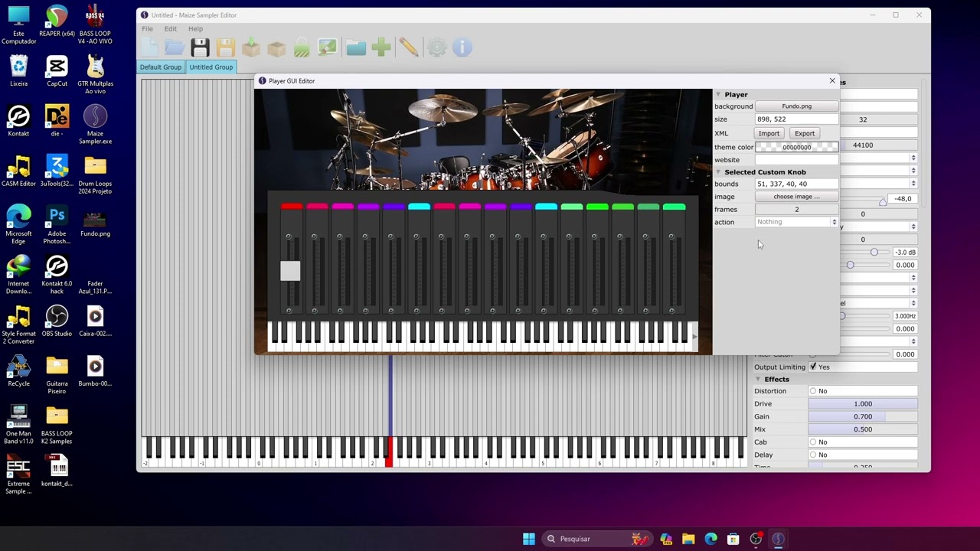Open Drum Loops 2024 Projeto folder
Screen dimensions: 980x551
point(95,175)
